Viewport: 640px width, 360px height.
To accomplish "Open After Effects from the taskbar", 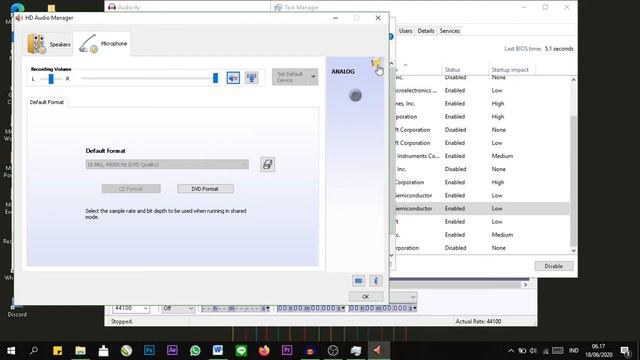I will point(172,351).
